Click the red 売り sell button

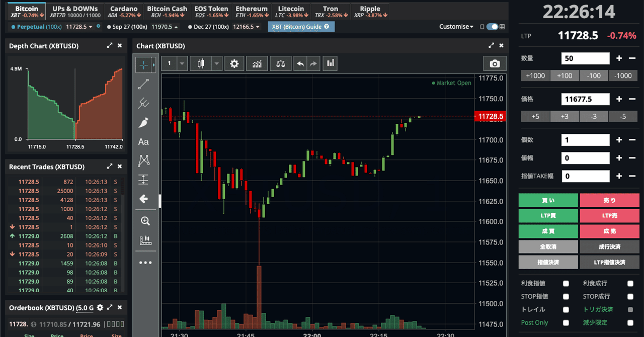tap(609, 200)
